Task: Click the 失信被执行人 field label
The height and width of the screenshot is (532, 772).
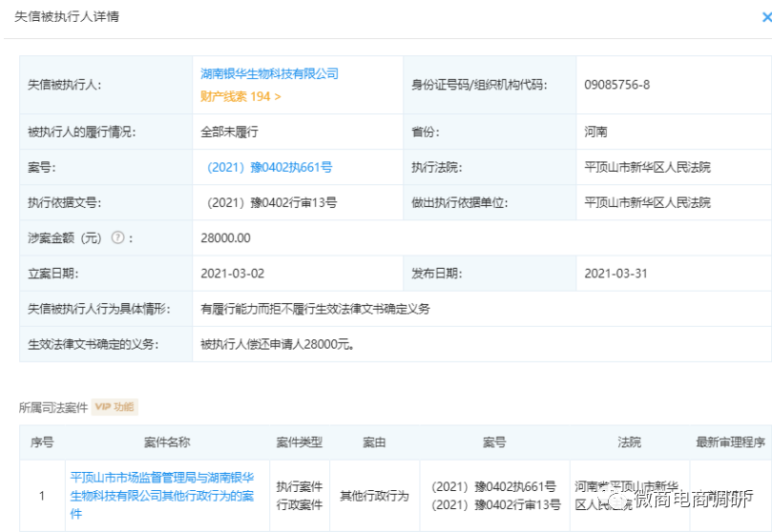Action: click(65, 85)
